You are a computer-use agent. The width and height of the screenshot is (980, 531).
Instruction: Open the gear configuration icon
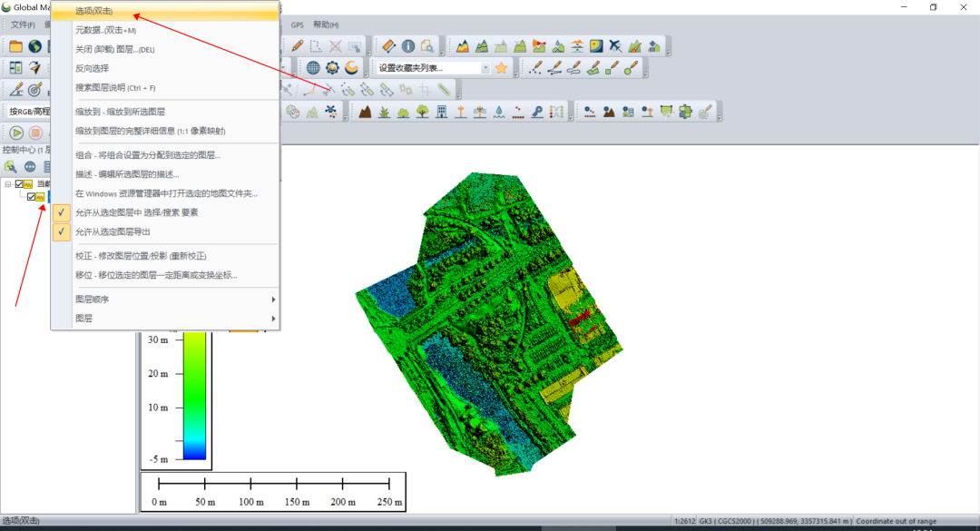point(332,67)
